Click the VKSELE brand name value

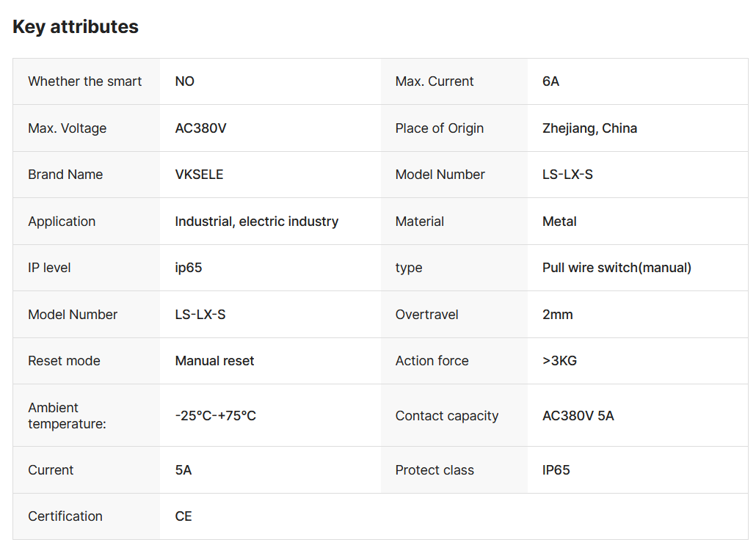(x=199, y=175)
